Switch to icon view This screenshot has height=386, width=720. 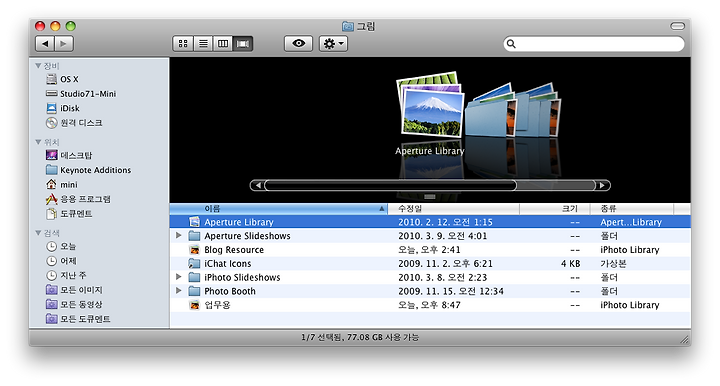[x=183, y=44]
